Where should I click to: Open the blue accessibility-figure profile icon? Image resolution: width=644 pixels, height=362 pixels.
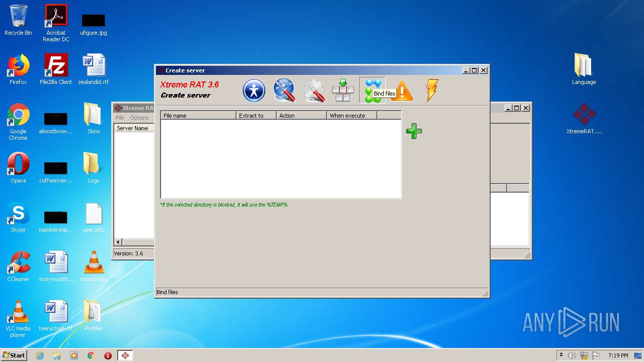(x=254, y=90)
